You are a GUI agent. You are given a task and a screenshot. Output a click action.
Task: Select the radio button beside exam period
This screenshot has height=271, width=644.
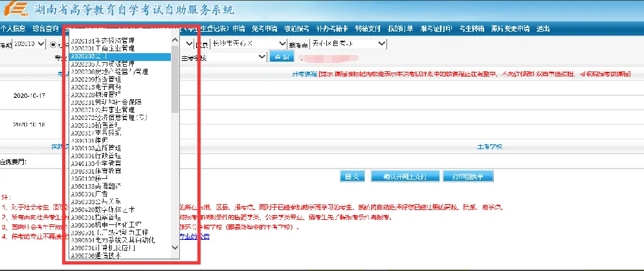[x=53, y=43]
